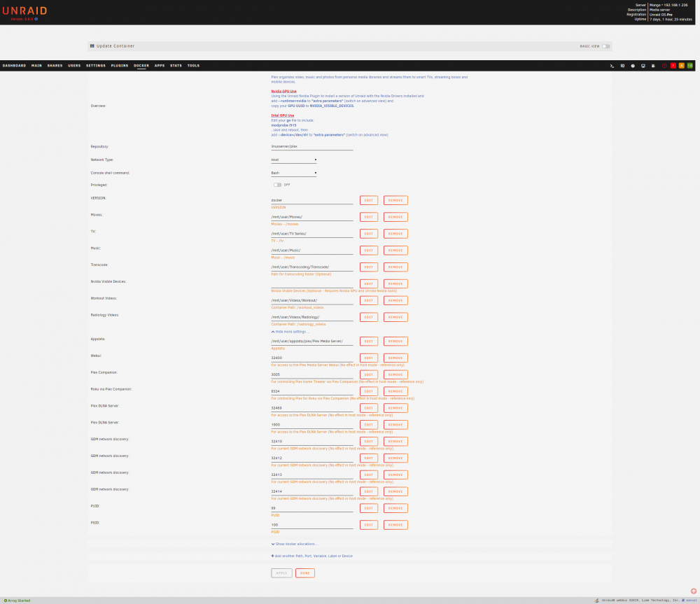Click Edit for the PUID variable
This screenshot has height=604, width=700.
(x=369, y=509)
